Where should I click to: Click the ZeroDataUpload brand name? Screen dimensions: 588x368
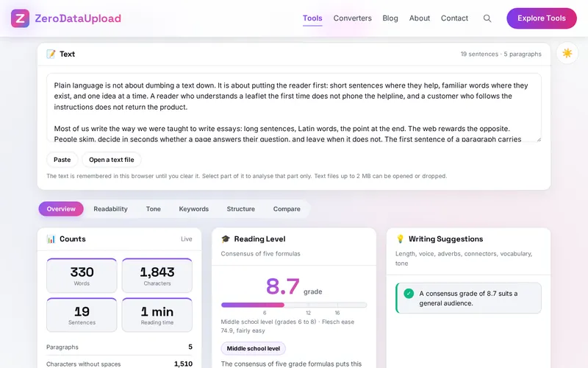tap(78, 18)
